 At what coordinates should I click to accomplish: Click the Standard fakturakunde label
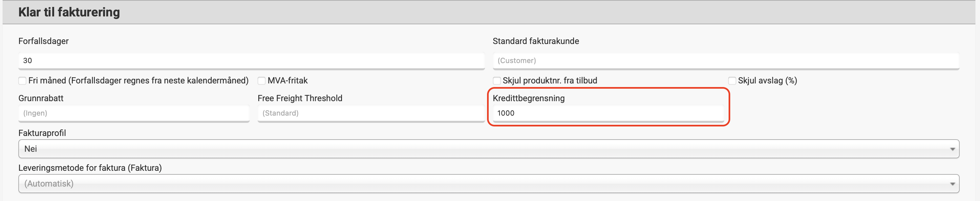536,41
